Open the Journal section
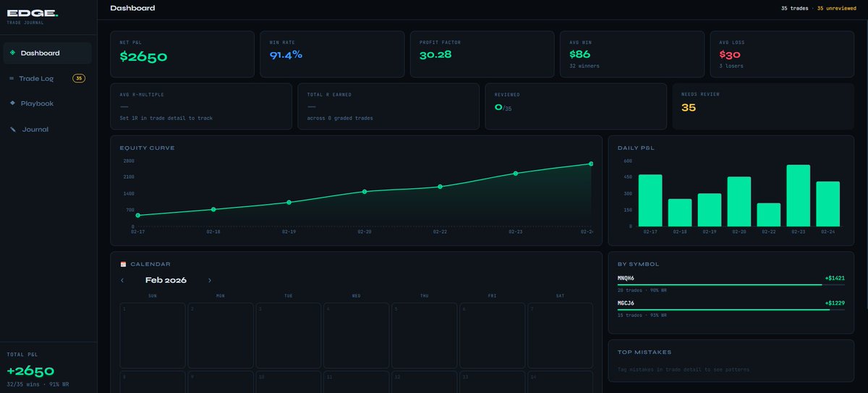The image size is (868, 393). (48, 130)
